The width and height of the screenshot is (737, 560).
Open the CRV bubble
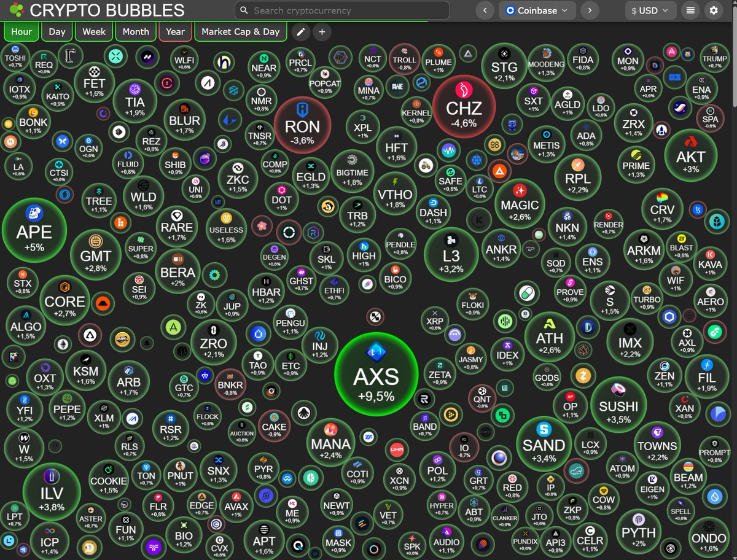coord(662,209)
